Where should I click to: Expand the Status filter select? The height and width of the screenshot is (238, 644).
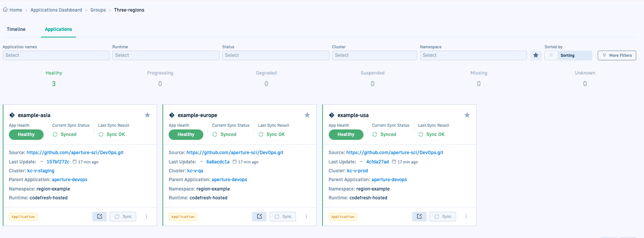click(276, 55)
